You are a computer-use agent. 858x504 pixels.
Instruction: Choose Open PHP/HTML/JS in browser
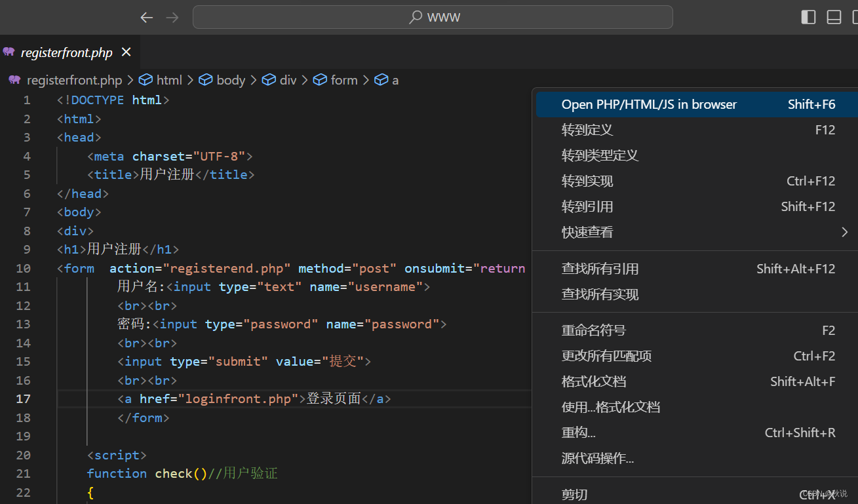tap(697, 104)
